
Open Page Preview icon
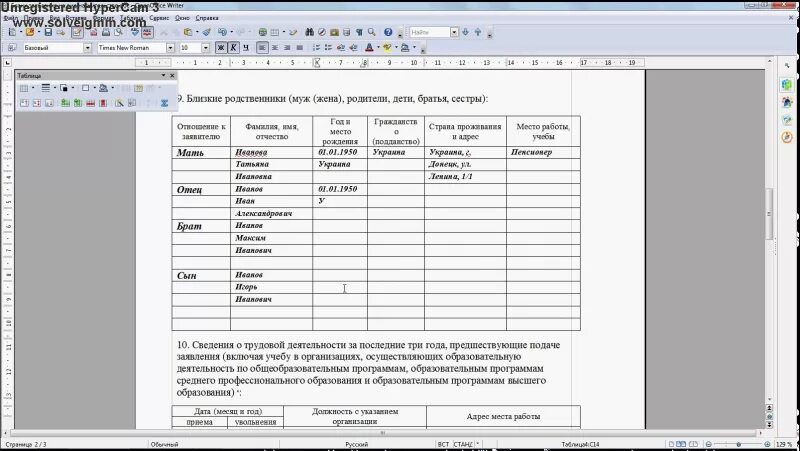coord(118,32)
